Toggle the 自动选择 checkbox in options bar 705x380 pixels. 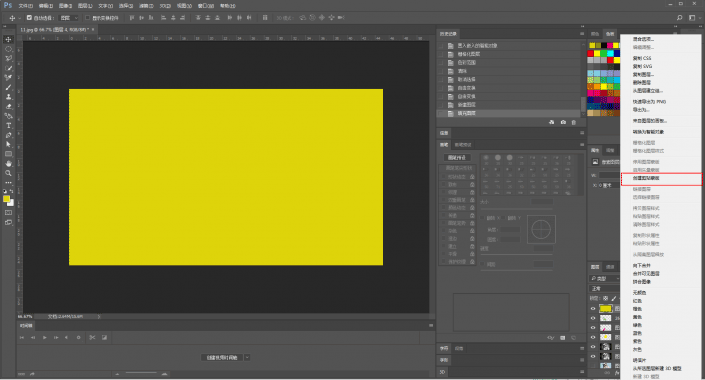[x=29, y=18]
